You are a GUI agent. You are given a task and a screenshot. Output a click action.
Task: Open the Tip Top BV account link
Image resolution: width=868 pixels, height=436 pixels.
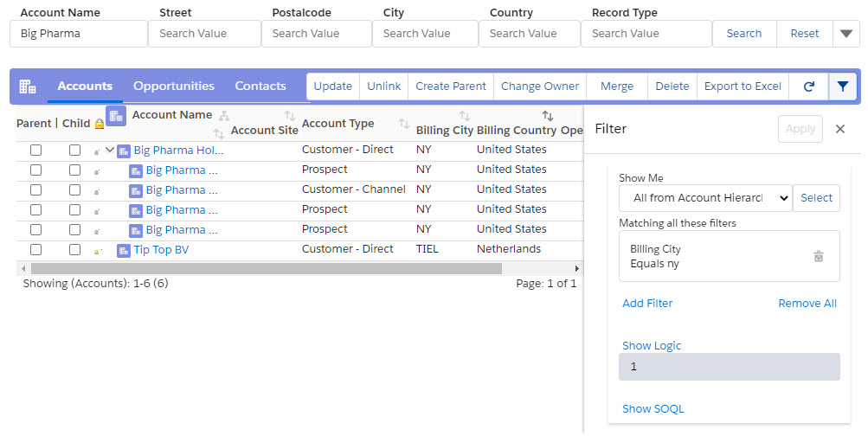[161, 250]
